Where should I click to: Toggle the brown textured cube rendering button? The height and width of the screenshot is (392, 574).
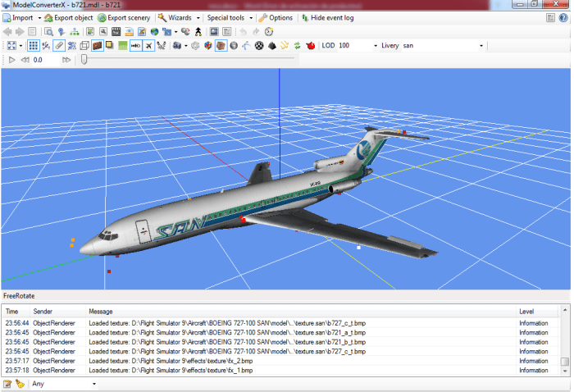[x=221, y=46]
